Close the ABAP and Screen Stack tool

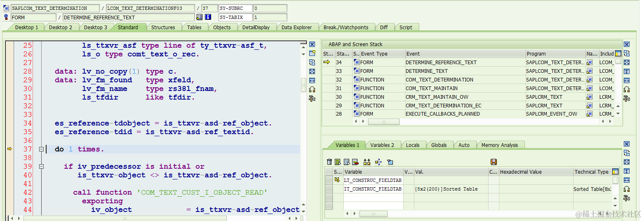point(627,44)
